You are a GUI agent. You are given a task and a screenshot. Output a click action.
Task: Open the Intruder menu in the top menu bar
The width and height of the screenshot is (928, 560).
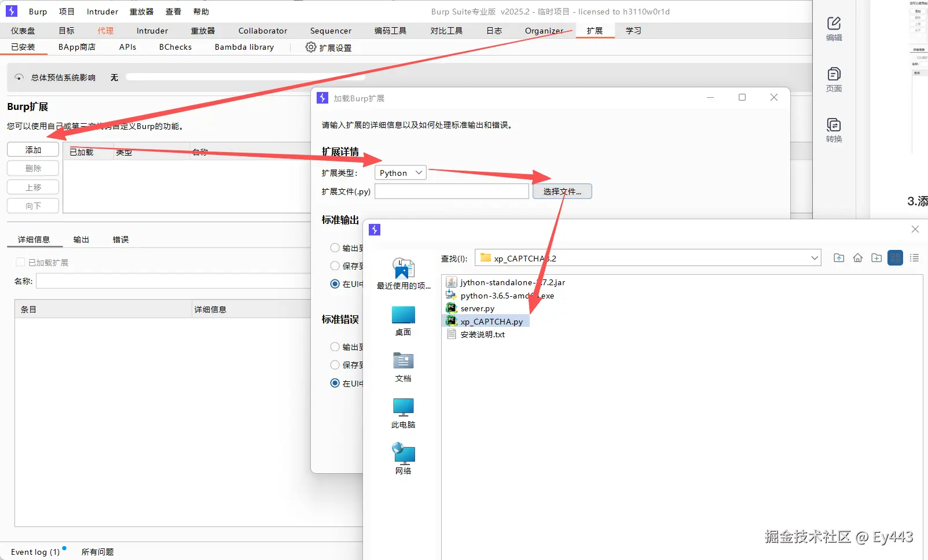[x=102, y=12]
